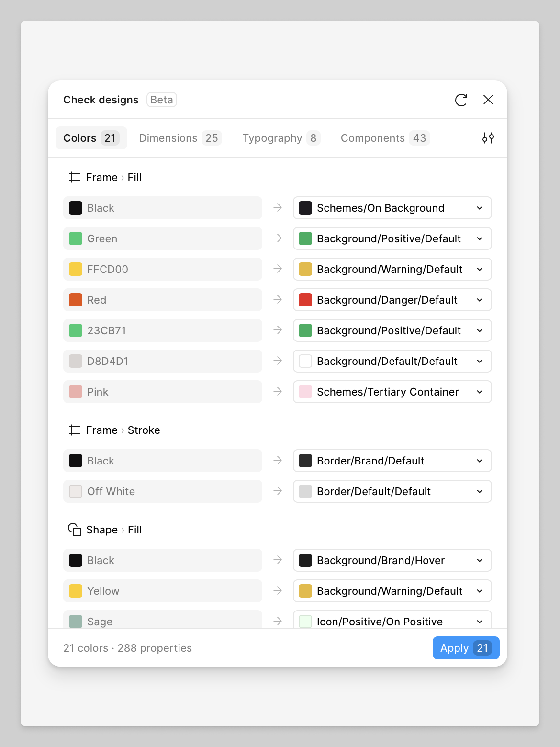Click the arrow icon on the Yellow shape row
Image resolution: width=560 pixels, height=747 pixels.
tap(278, 591)
